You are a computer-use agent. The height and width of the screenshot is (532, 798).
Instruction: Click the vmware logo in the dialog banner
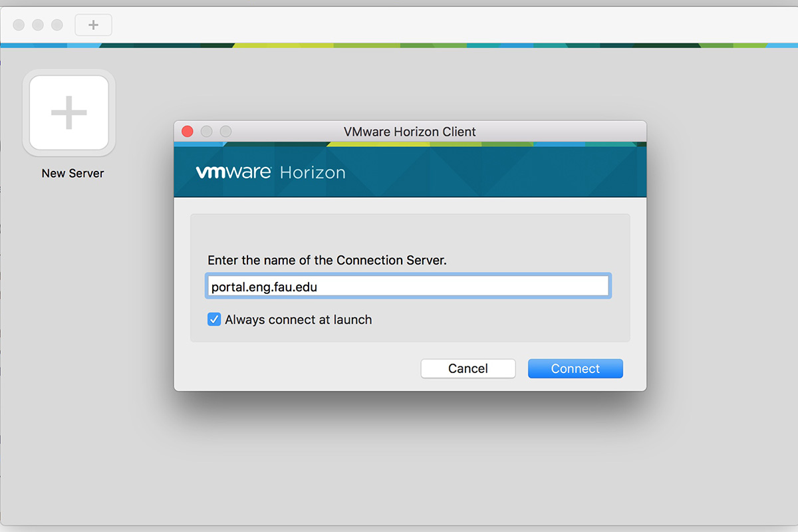(233, 172)
